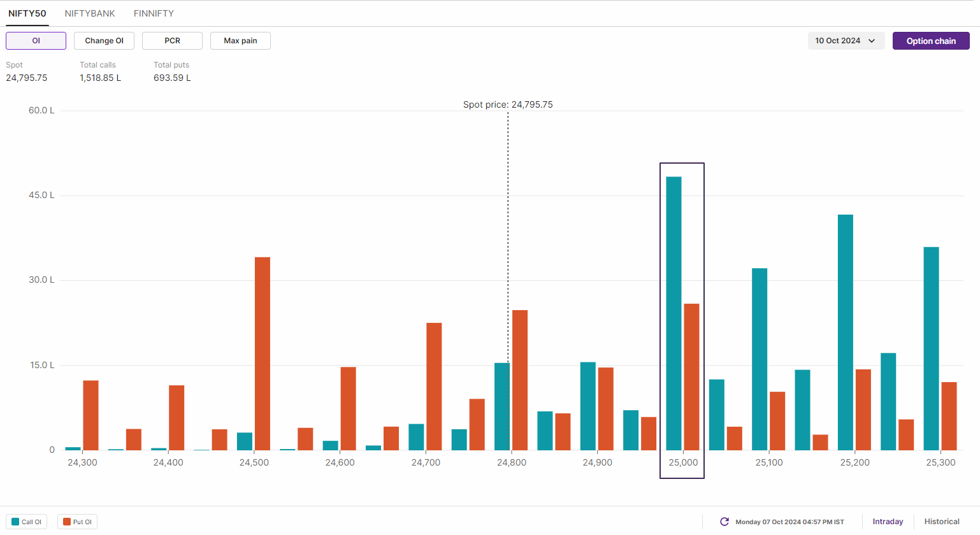Click the refresh icon beside the timestamp
Screen dimensions: 980x535
[x=724, y=522]
